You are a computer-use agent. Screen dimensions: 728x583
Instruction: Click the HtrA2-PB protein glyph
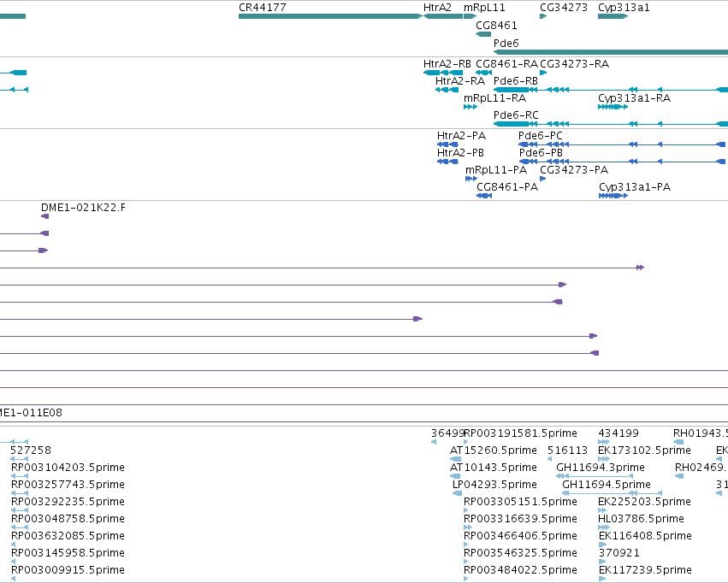coord(447,162)
